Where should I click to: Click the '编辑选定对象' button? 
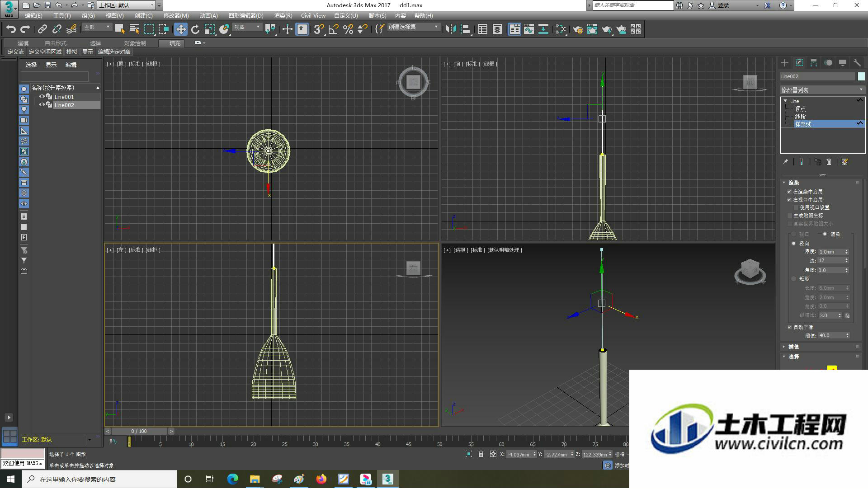pyautogui.click(x=114, y=52)
